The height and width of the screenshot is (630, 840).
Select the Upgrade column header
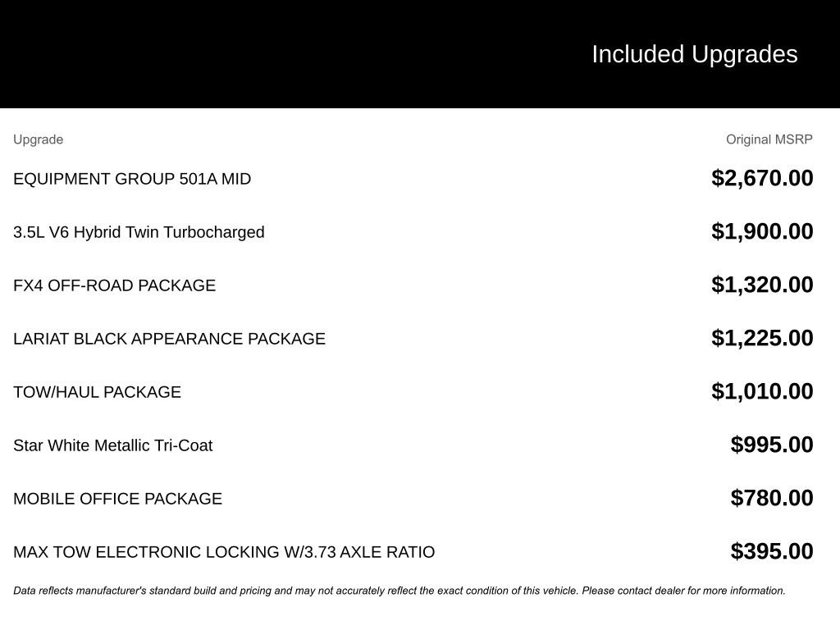pos(38,139)
